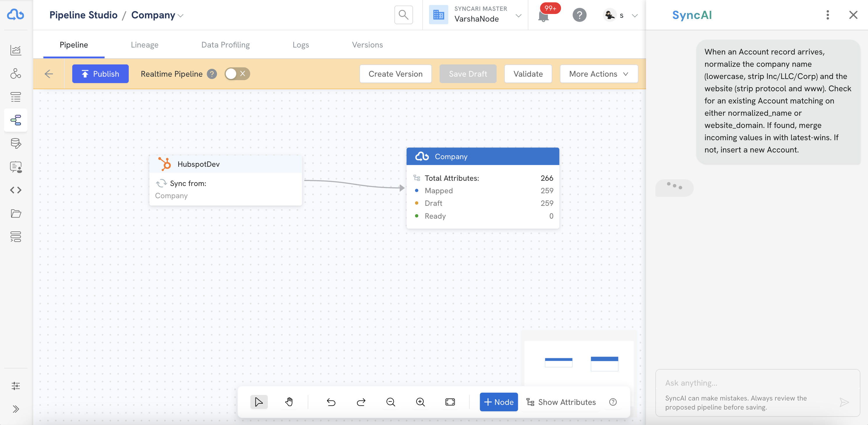Expand the user profile dropdown

coord(634,15)
